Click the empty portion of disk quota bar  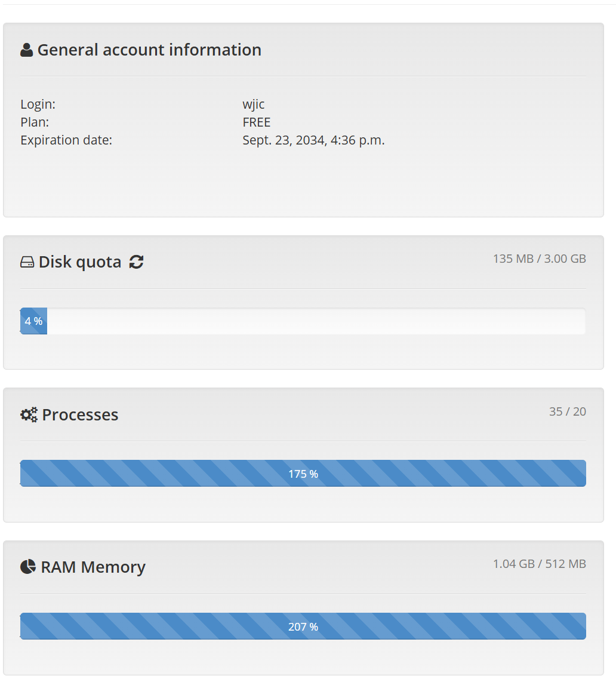[316, 321]
